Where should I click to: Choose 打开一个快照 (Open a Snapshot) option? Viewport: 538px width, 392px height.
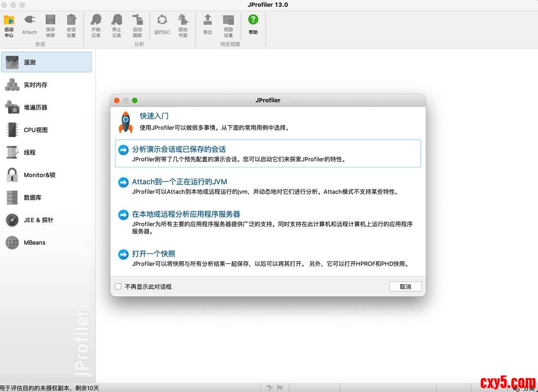(x=154, y=254)
